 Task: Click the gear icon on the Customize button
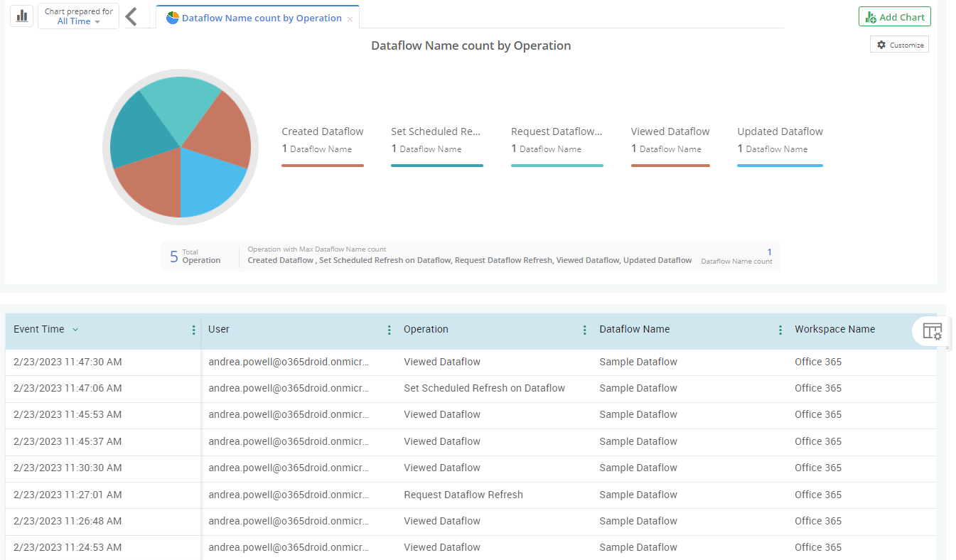(x=881, y=44)
